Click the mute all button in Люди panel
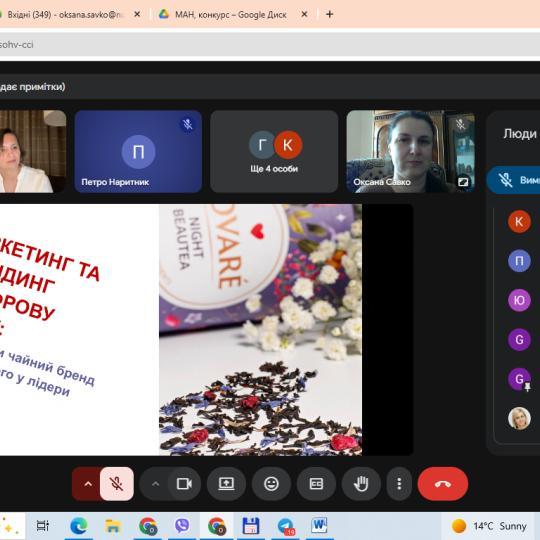The image size is (540, 540). [514, 180]
